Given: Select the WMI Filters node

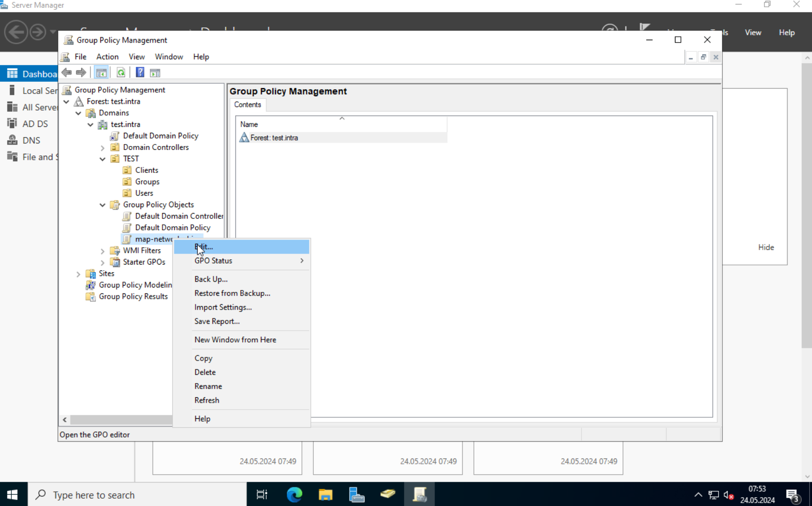Looking at the screenshot, I should (141, 250).
